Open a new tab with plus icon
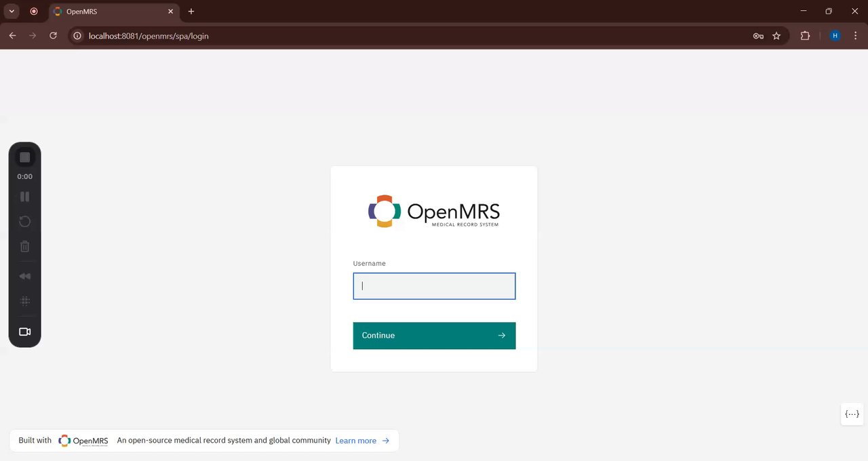 click(x=191, y=12)
